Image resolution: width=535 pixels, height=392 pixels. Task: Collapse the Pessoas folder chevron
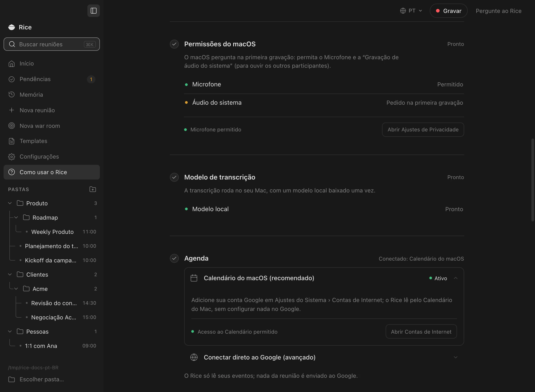click(x=10, y=331)
